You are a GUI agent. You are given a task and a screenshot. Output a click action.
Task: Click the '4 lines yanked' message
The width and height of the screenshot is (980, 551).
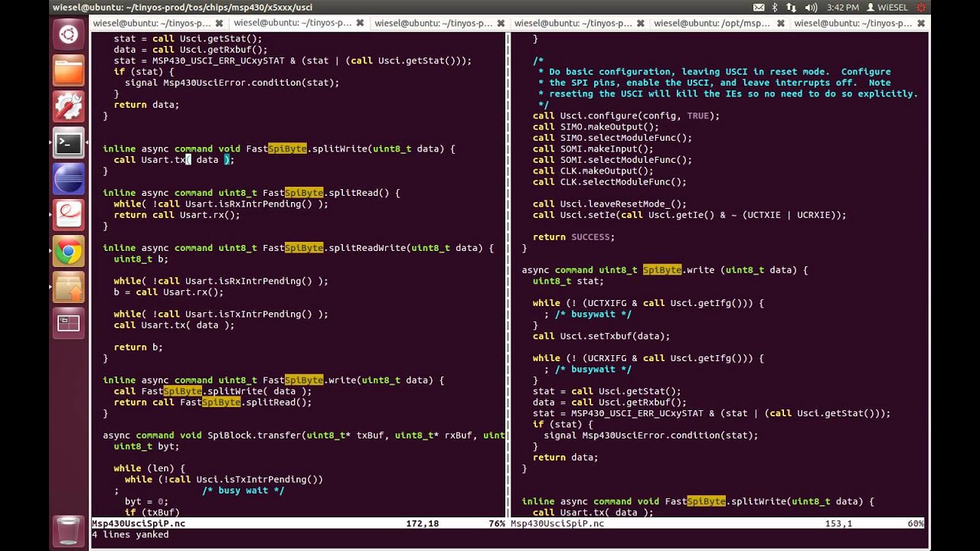[x=130, y=534]
